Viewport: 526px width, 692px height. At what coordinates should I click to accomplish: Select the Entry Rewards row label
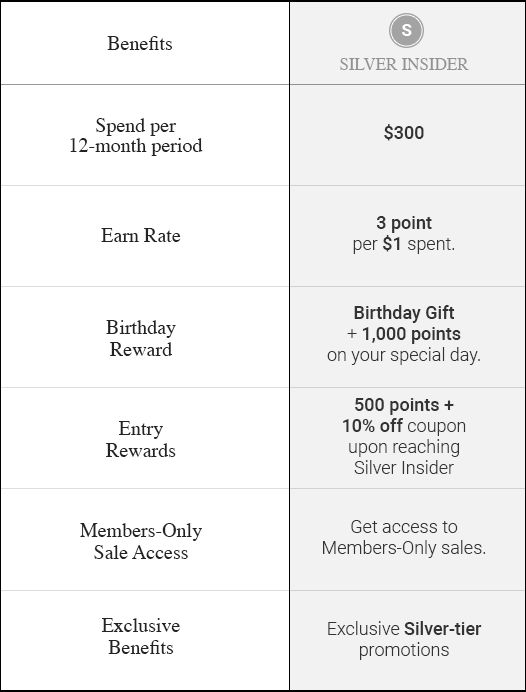141,440
